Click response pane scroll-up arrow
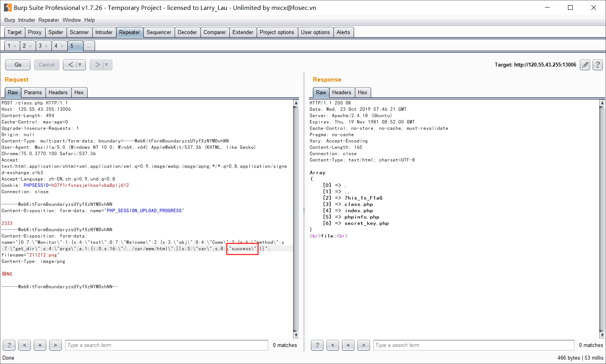The image size is (606, 364). click(602, 103)
